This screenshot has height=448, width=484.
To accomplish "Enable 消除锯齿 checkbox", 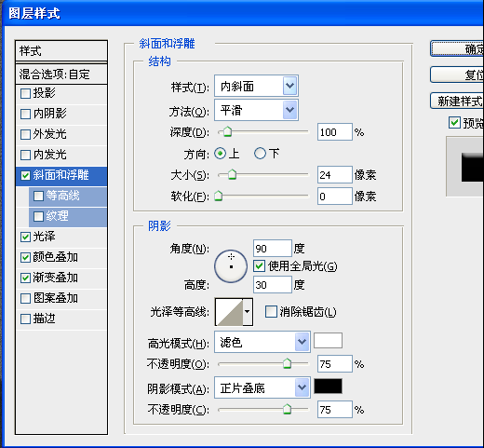I will point(271,312).
